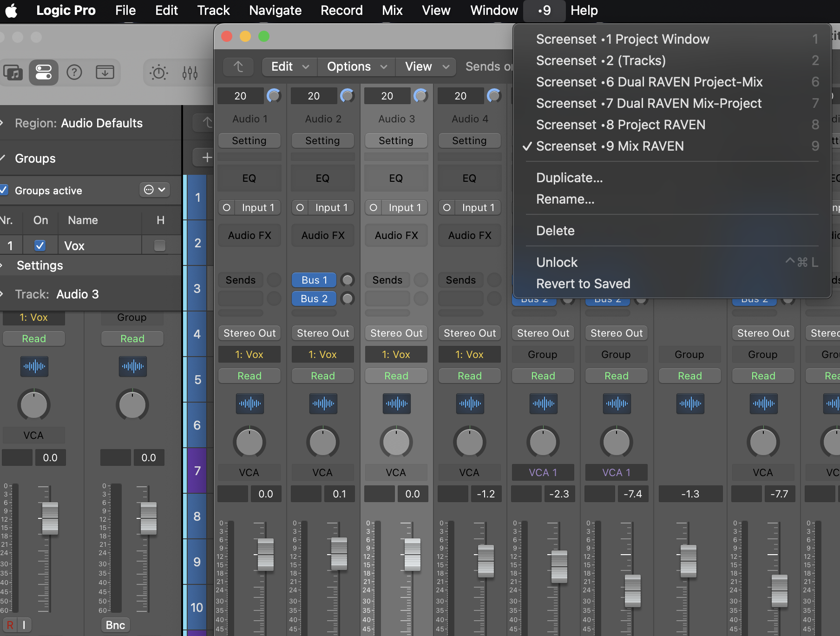Toggle Audio 3 input format circle button
Screen dimensions: 840x636
374,207
